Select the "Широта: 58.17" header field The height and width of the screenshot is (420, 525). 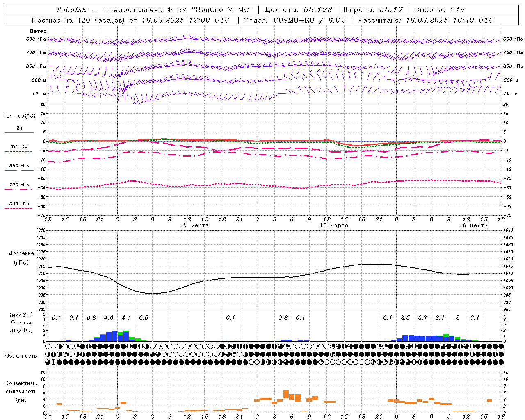coord(373,10)
